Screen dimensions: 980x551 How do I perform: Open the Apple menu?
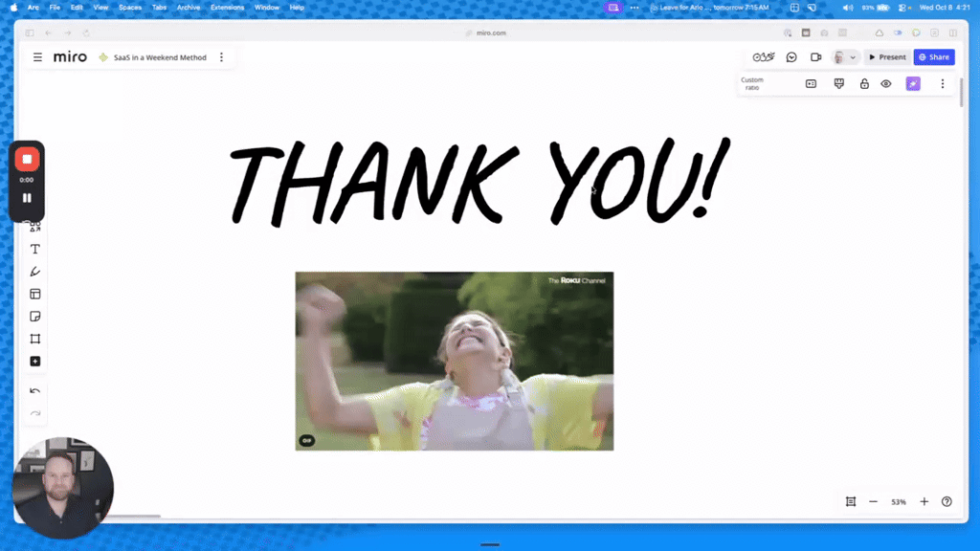coord(13,8)
